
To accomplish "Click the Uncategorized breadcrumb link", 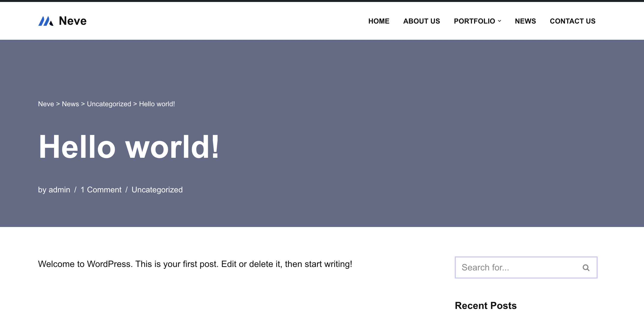I will [109, 104].
